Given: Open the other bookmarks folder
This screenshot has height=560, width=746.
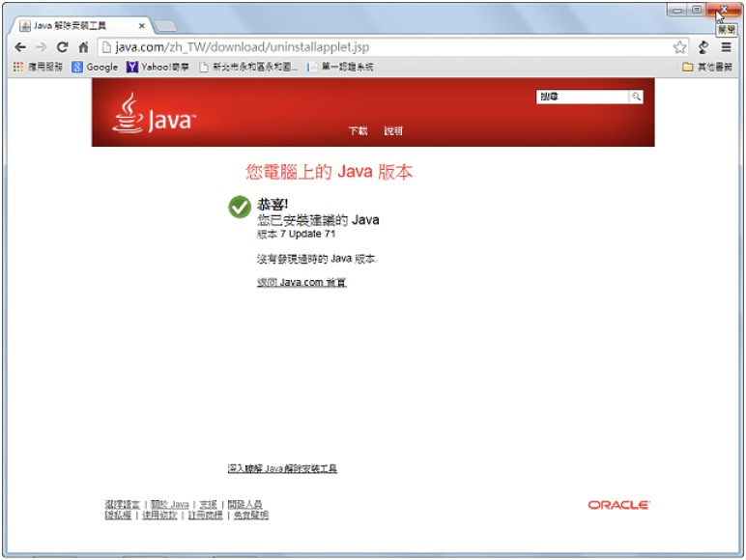Looking at the screenshot, I should point(707,67).
